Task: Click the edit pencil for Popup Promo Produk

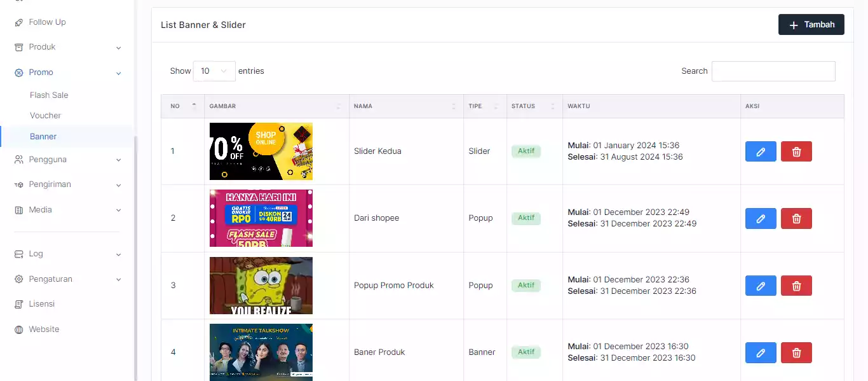Action: click(x=761, y=286)
